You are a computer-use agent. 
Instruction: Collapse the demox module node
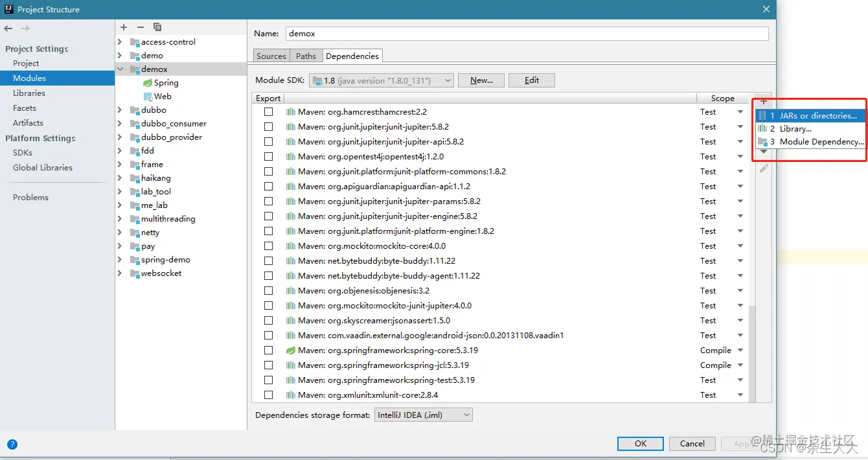point(120,69)
